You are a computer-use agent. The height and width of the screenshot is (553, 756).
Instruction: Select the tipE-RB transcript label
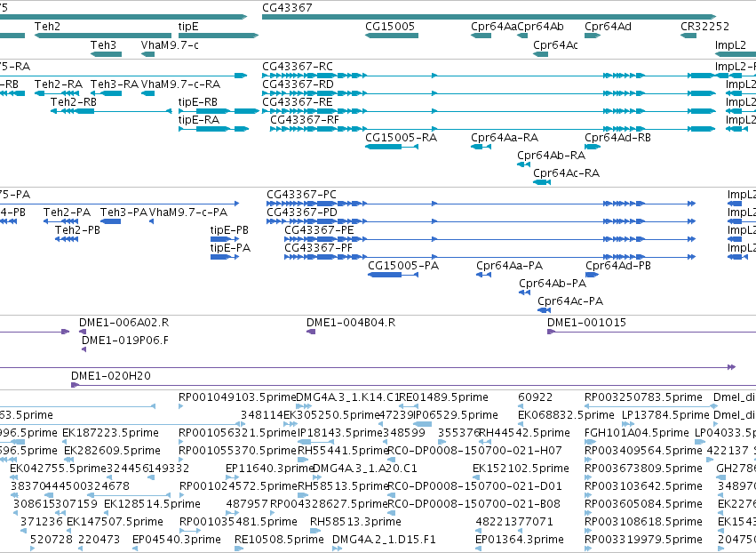pyautogui.click(x=198, y=102)
